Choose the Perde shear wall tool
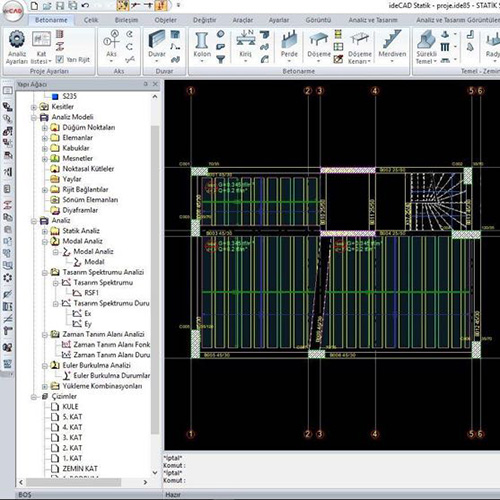Image resolution: width=500 pixels, height=500 pixels. coord(289,46)
